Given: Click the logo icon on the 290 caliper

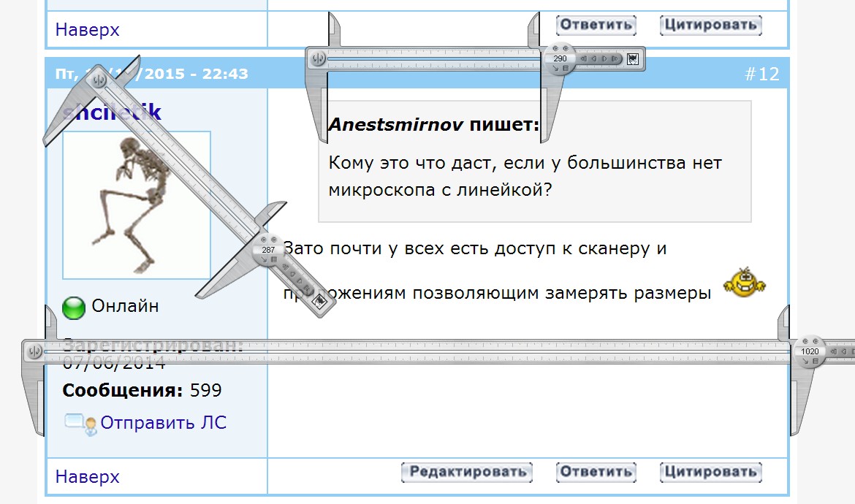Looking at the screenshot, I should pos(633,58).
